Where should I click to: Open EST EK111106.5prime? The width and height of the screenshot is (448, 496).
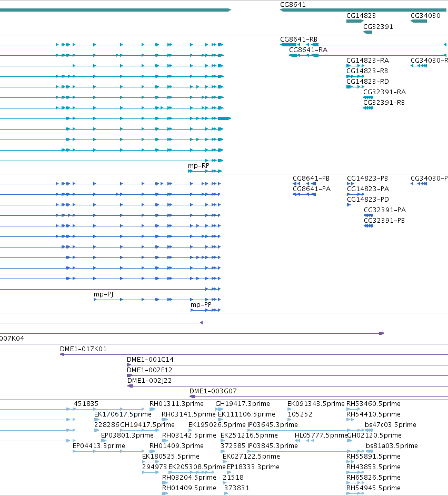point(220,420)
